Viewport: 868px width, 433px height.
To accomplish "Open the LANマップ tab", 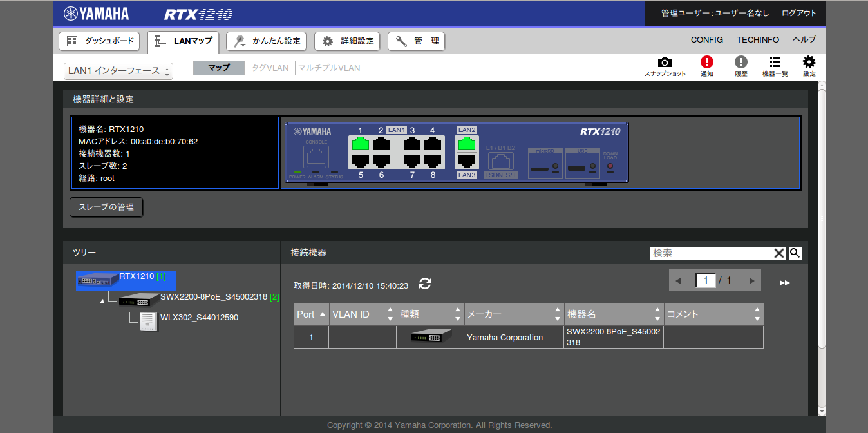I will pos(184,42).
